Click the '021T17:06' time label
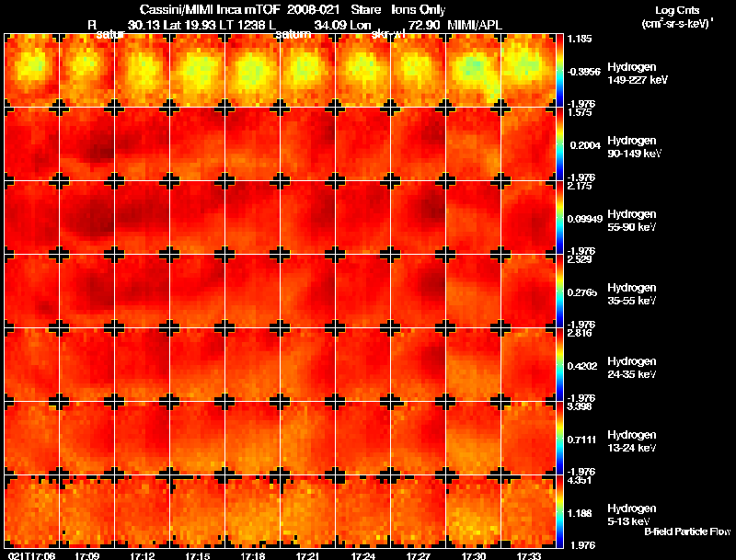This screenshot has height=560, width=736. pos(31,555)
